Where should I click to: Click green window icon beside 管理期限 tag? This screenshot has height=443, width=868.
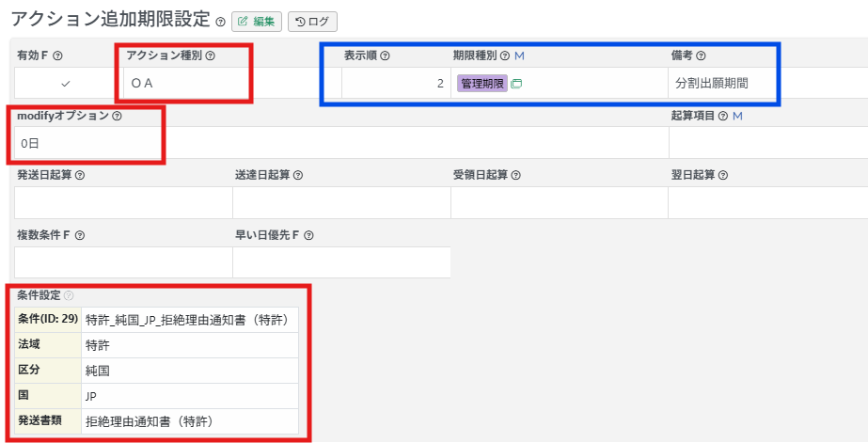pyautogui.click(x=516, y=84)
